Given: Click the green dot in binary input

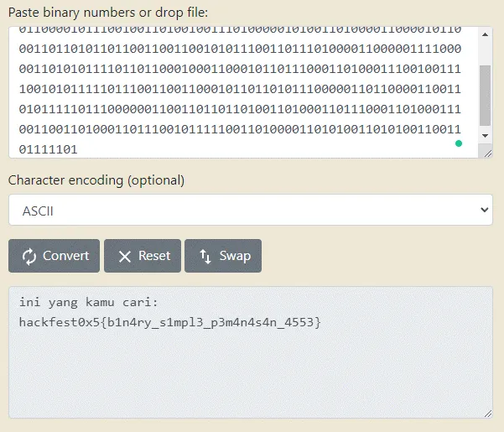Looking at the screenshot, I should click(458, 143).
